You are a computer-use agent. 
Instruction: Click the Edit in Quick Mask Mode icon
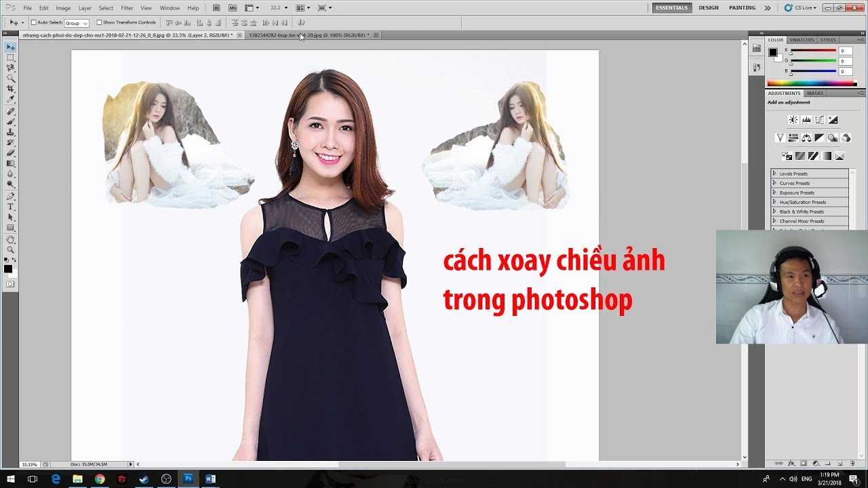tap(10, 284)
